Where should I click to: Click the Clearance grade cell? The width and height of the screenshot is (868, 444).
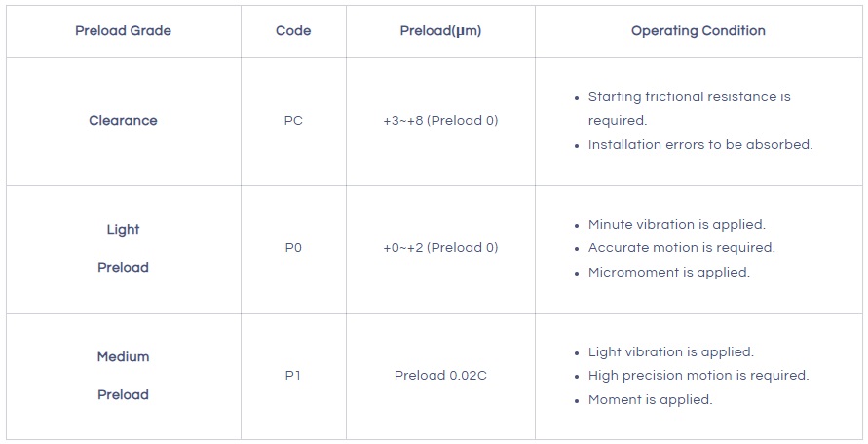pyautogui.click(x=123, y=121)
